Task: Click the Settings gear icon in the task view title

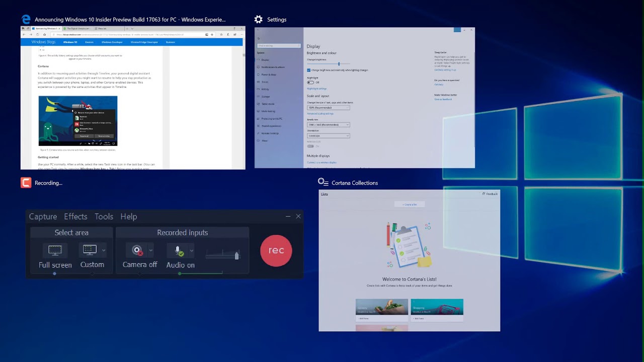Action: pos(259,19)
